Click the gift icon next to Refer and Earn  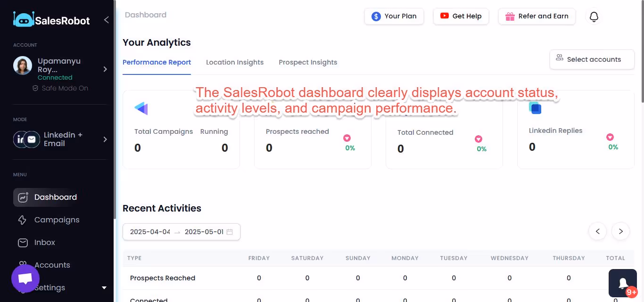[510, 16]
